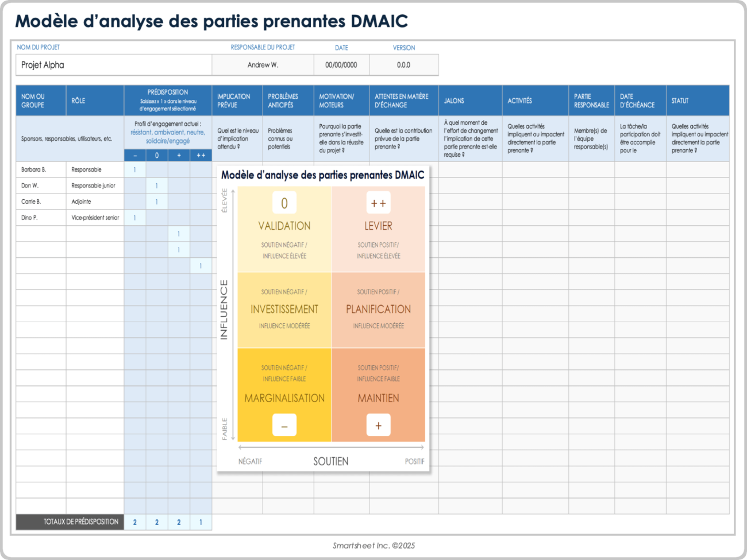The image size is (747, 560).
Task: Click the "++" badge in the LEVIER quadrant
Action: pyautogui.click(x=378, y=202)
